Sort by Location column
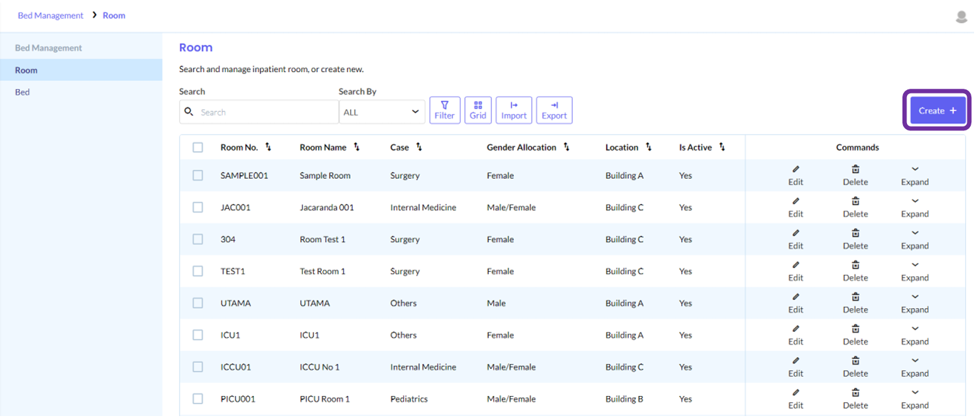 click(648, 147)
